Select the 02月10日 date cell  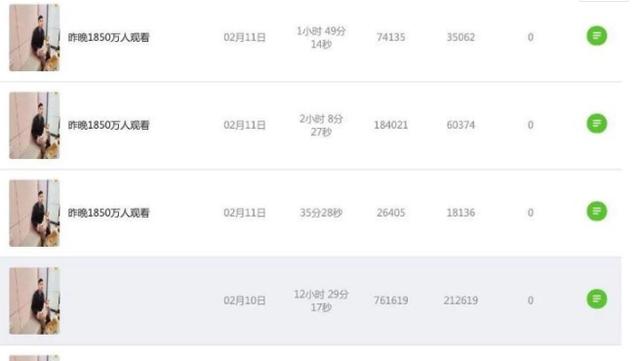tap(244, 301)
